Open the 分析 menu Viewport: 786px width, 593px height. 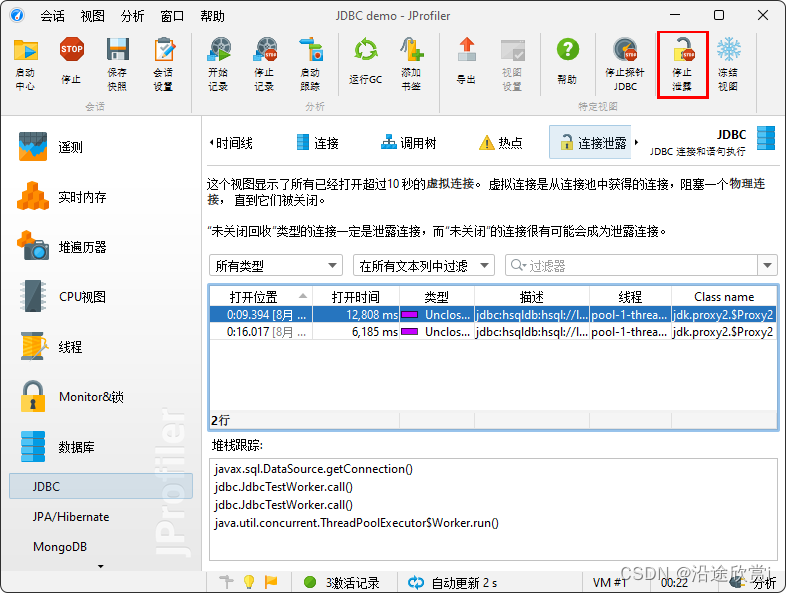132,16
